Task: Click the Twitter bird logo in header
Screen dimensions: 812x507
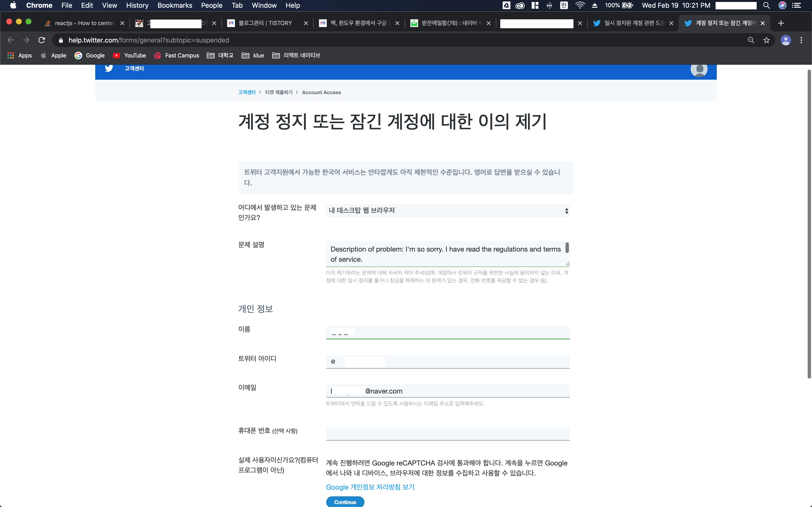Action: tap(109, 68)
